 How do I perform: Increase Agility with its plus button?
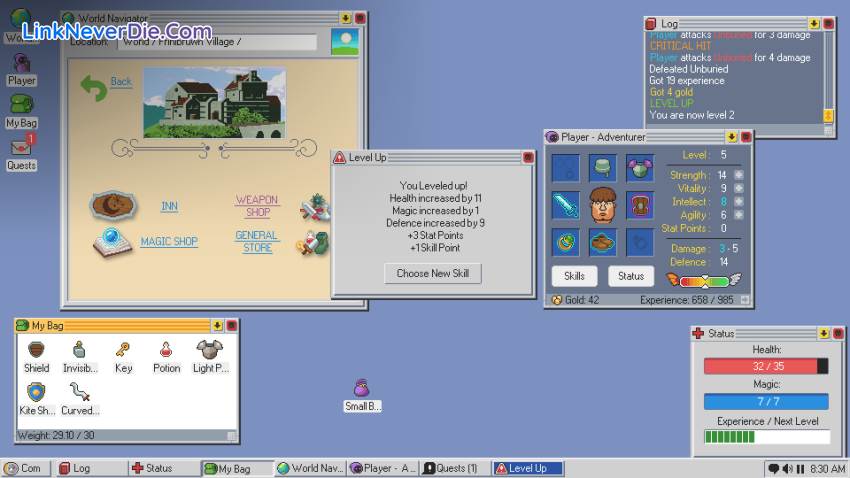point(738,215)
